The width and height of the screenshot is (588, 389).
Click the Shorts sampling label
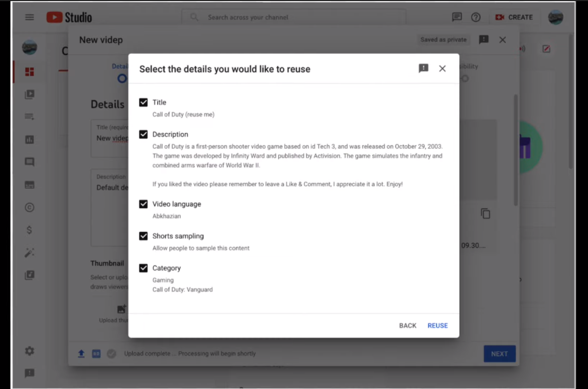coord(178,236)
